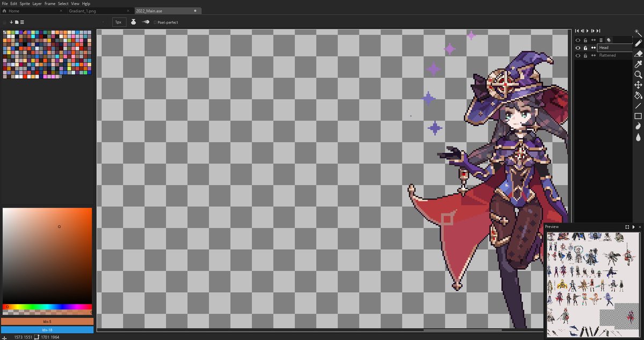
Task: Click the background color Idx-18 bar
Action: pos(47,330)
